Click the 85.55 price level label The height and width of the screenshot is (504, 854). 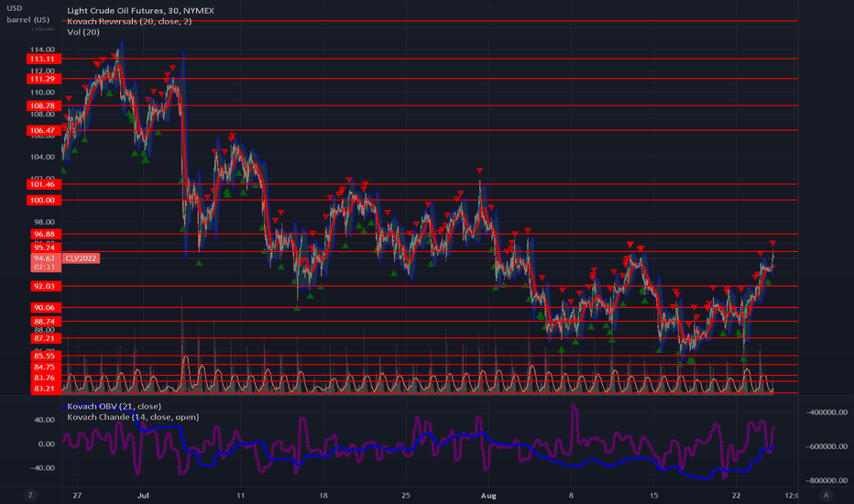[x=45, y=356]
